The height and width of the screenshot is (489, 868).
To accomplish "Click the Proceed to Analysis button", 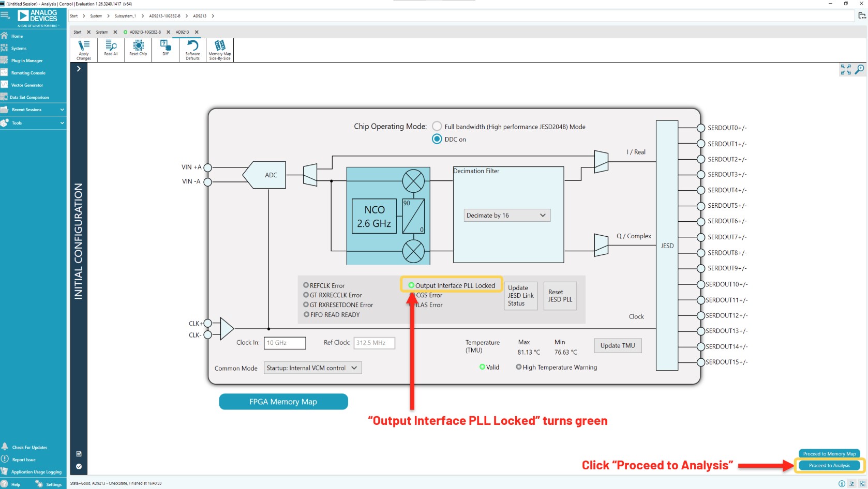I will (829, 465).
